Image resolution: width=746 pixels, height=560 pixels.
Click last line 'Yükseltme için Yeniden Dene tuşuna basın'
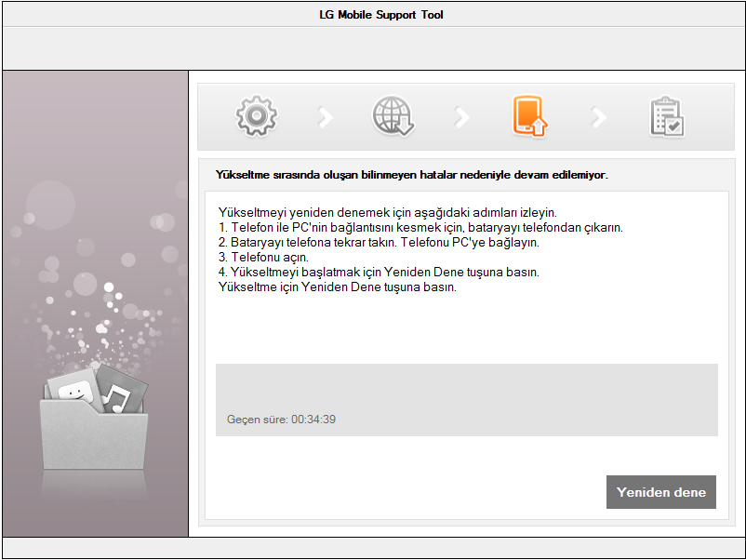[x=338, y=287]
